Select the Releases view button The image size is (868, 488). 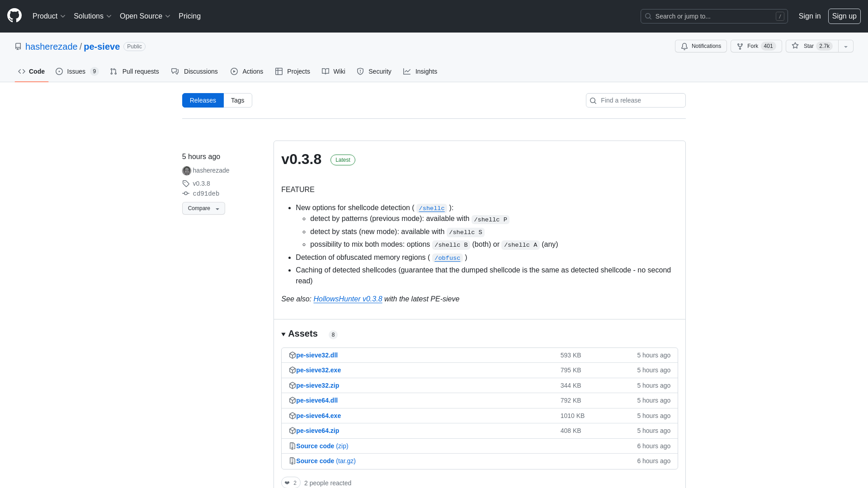coord(203,100)
